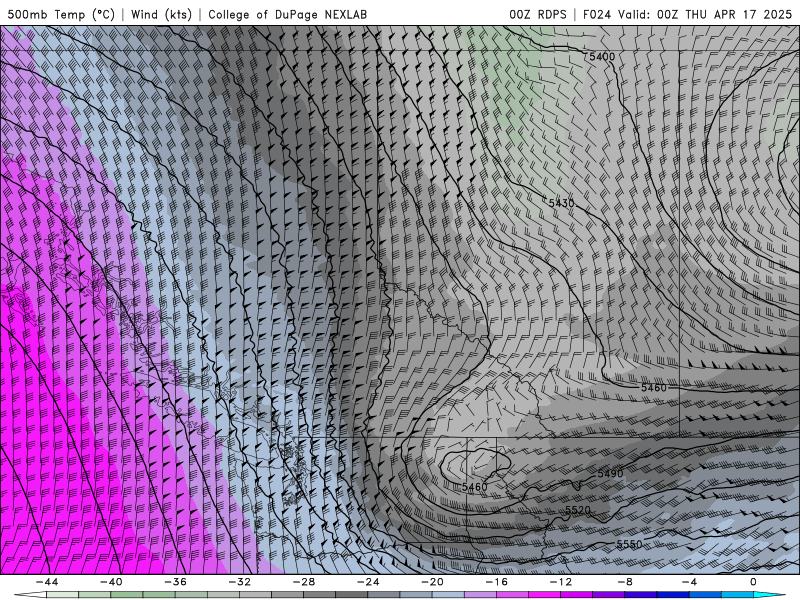
Task: Pick the darkest gray swatch in the colour scale
Action: [x=352, y=595]
